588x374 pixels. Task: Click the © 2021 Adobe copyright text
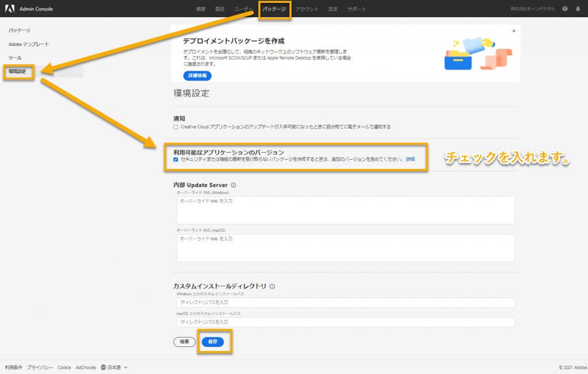click(x=573, y=368)
